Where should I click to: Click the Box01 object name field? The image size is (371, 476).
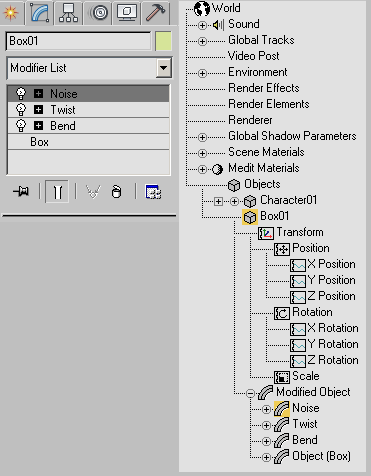[x=78, y=41]
